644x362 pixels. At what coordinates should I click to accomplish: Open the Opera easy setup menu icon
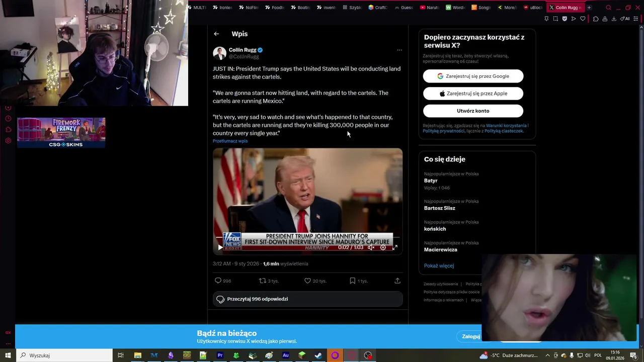click(636, 19)
